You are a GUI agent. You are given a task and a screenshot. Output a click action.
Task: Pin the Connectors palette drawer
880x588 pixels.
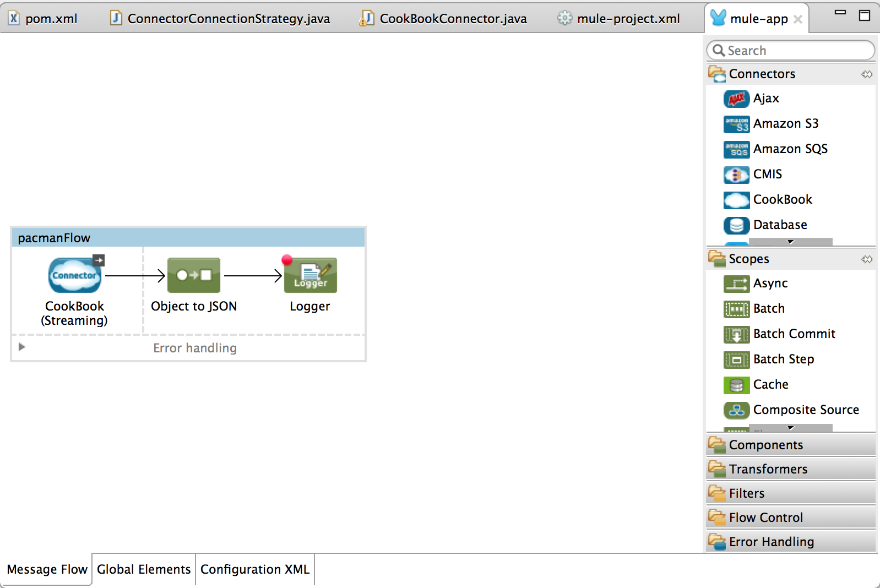point(867,74)
